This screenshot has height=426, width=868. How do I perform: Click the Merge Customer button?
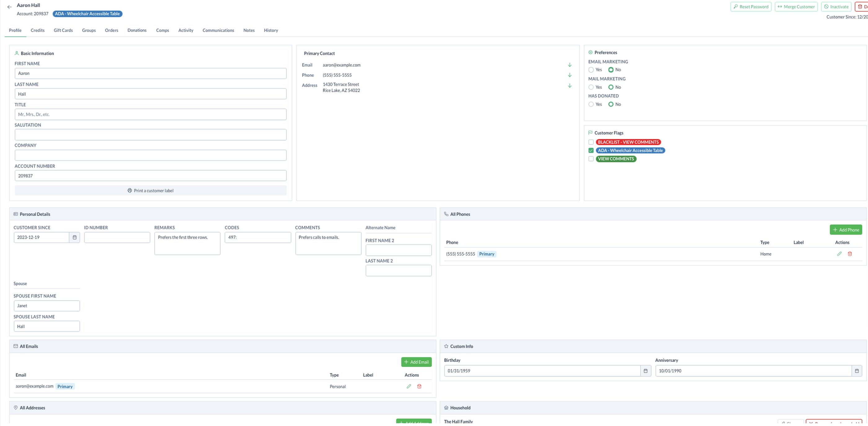[x=796, y=7]
